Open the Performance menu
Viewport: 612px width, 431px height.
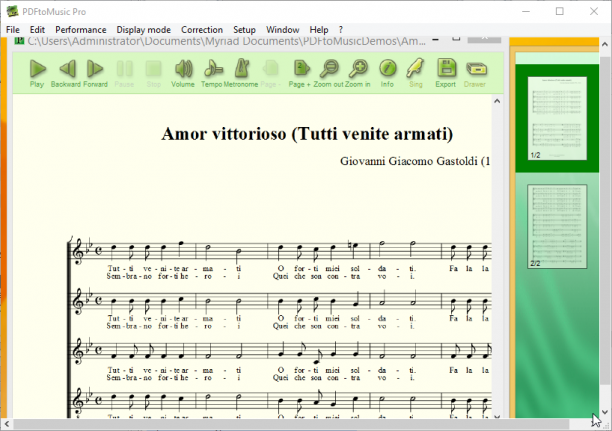click(x=81, y=30)
